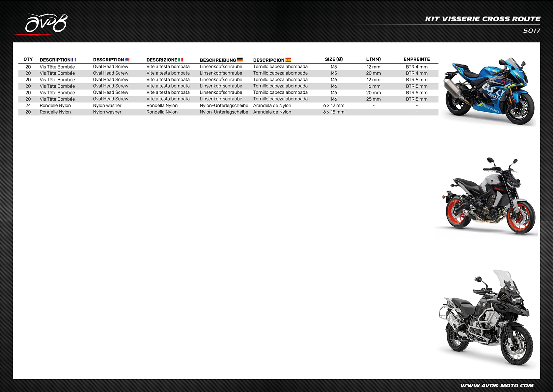553x392 pixels.
Task: Select the UK flag icon in the second column header
Action: coord(127,60)
